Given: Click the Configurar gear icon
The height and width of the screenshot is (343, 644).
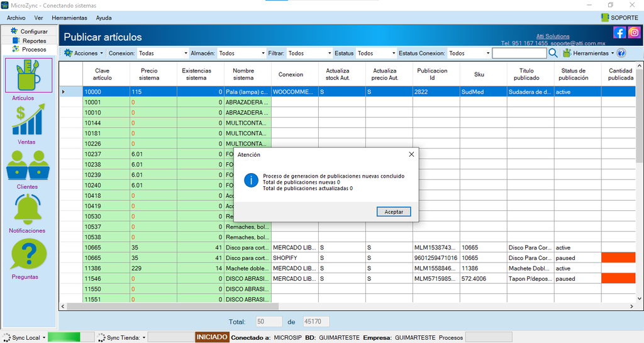Looking at the screenshot, I should 14,31.
